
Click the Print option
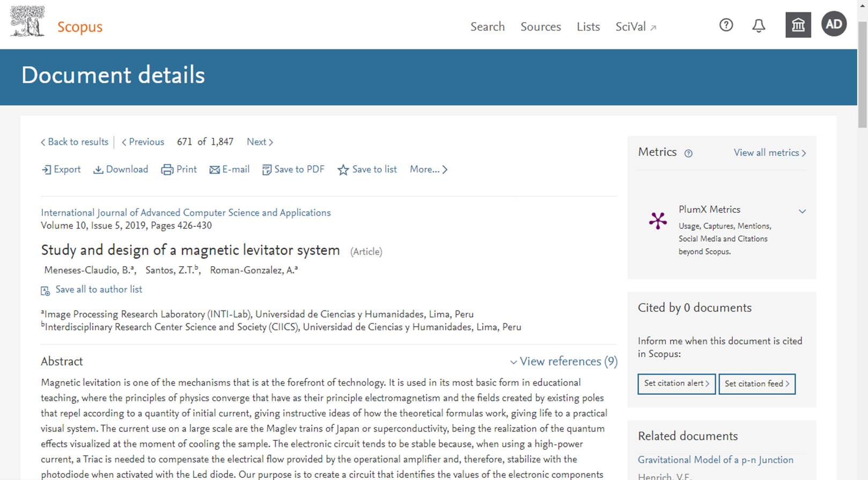(x=179, y=169)
